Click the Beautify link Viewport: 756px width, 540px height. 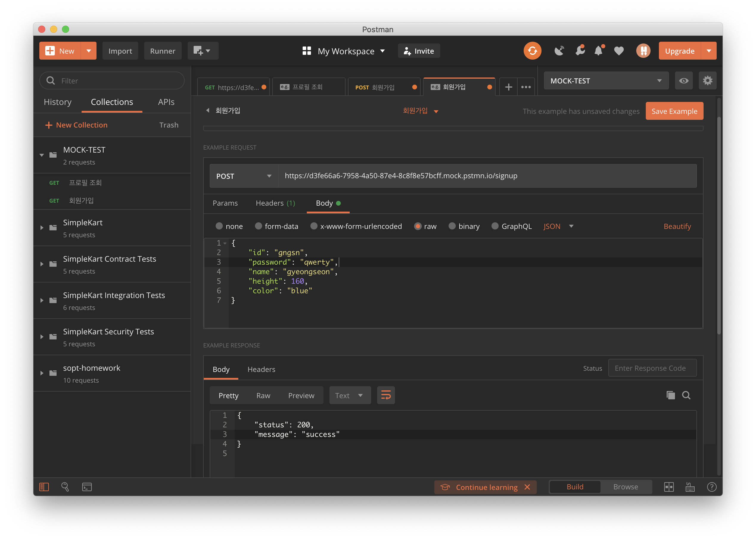coord(677,226)
